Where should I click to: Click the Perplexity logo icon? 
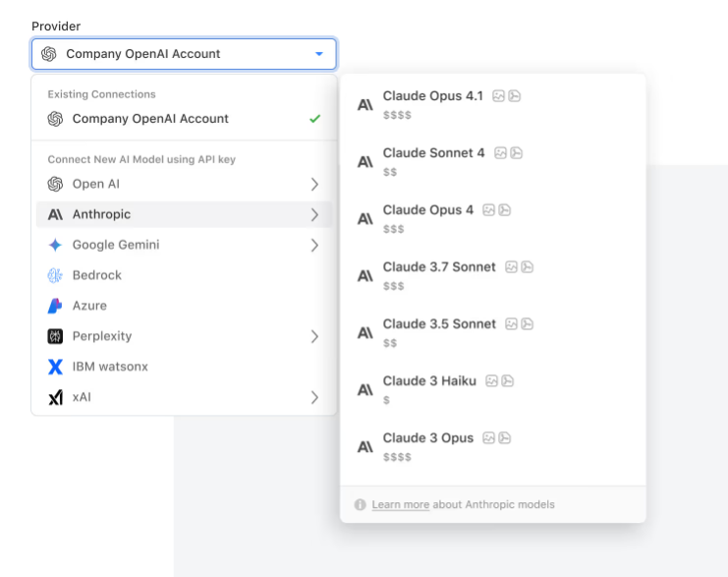(55, 336)
